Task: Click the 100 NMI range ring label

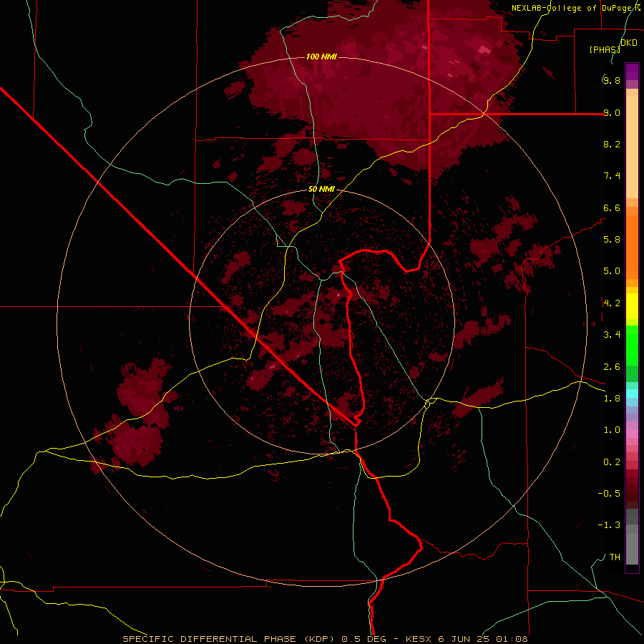Action: pos(321,57)
